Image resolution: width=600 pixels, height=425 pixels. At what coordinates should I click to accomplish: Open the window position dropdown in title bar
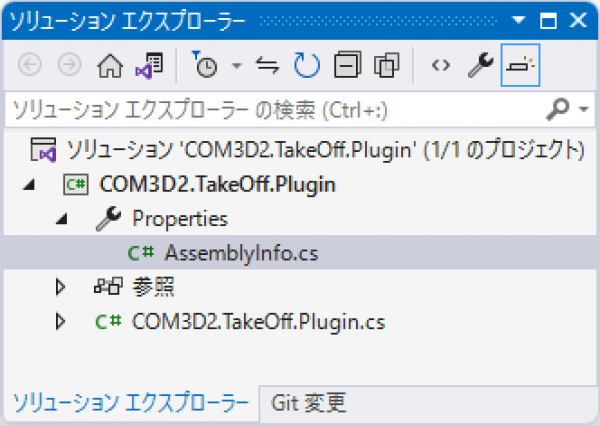[519, 20]
